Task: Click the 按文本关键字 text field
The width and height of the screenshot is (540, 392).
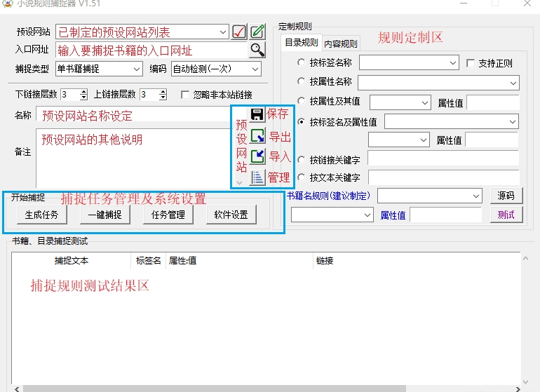Action: click(443, 177)
